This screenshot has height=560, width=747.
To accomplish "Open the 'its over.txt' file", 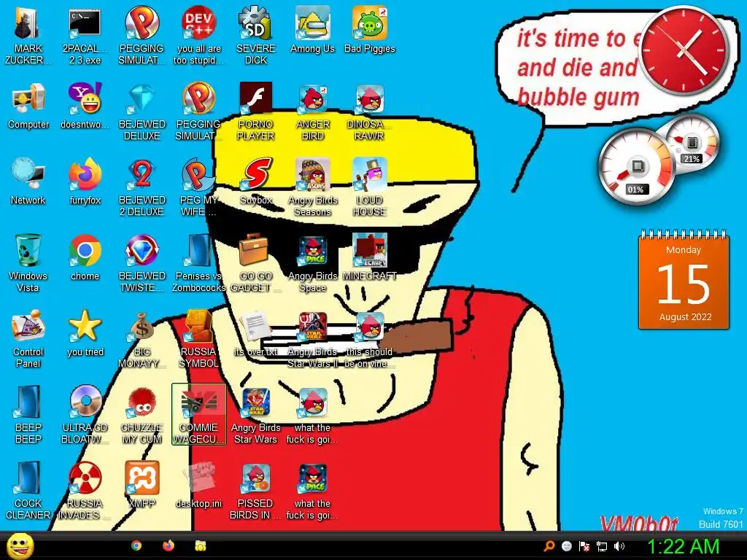I will point(256,332).
